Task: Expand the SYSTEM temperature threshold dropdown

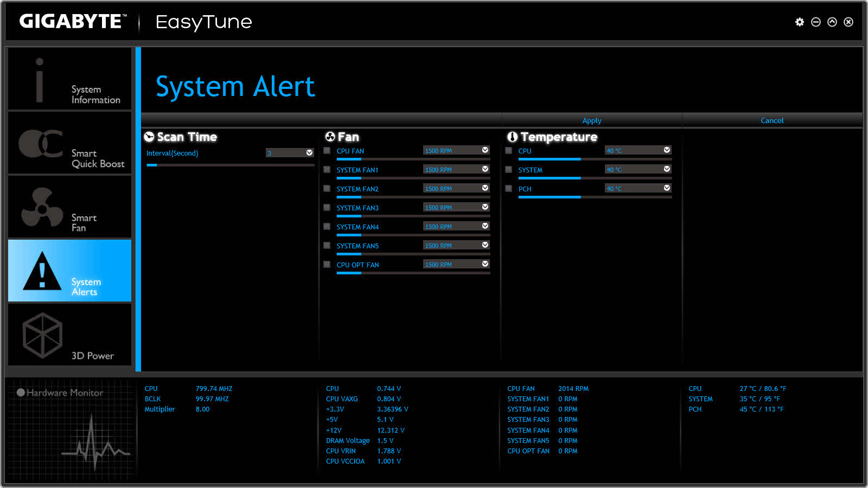Action: click(x=638, y=169)
